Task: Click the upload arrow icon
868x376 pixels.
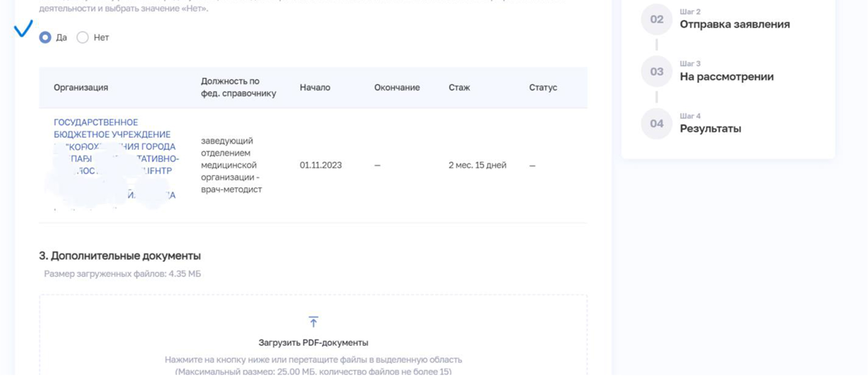Action: 313,322
